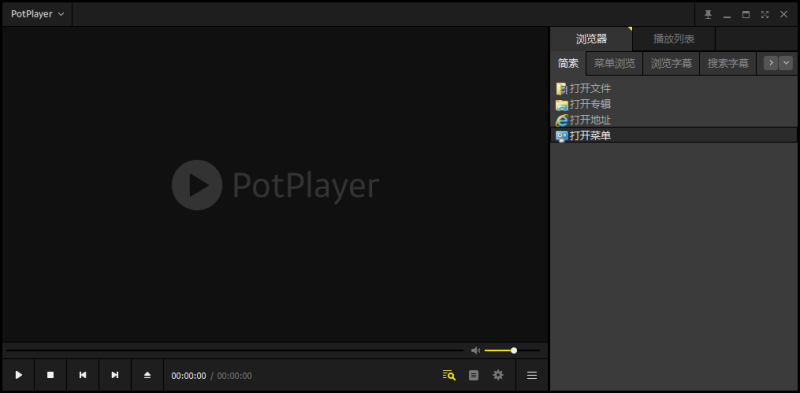800x393 pixels.
Task: Click the 打开菜单 entry
Action: click(x=673, y=135)
